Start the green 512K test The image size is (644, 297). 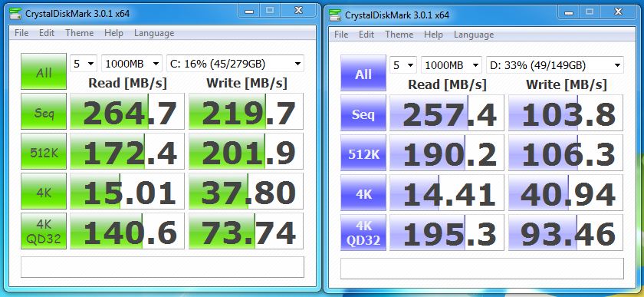point(44,151)
